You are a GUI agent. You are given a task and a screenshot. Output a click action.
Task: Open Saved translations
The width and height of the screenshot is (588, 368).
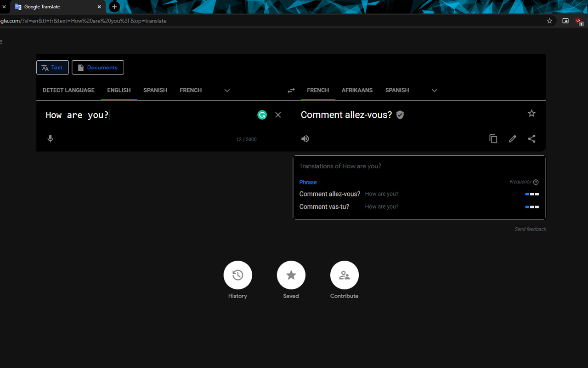tap(291, 275)
